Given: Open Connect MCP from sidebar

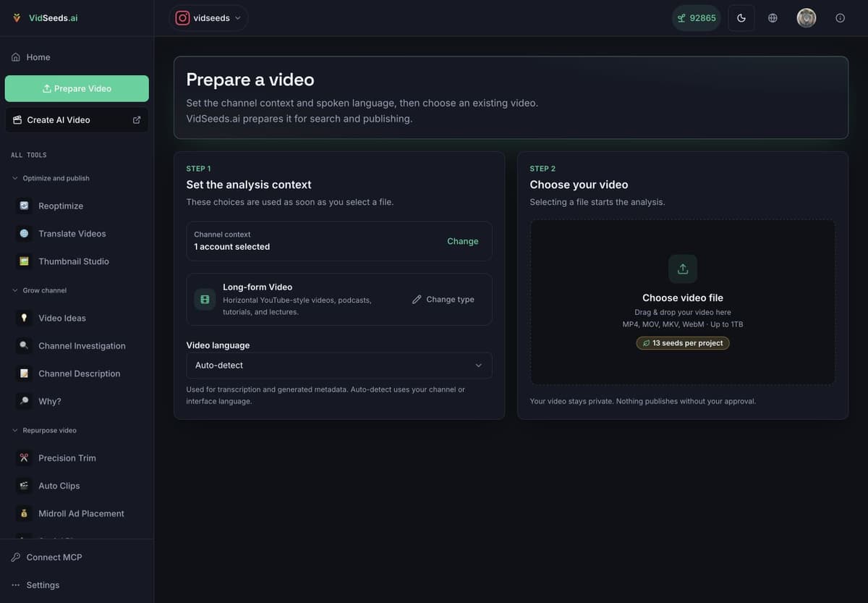Looking at the screenshot, I should [77, 557].
